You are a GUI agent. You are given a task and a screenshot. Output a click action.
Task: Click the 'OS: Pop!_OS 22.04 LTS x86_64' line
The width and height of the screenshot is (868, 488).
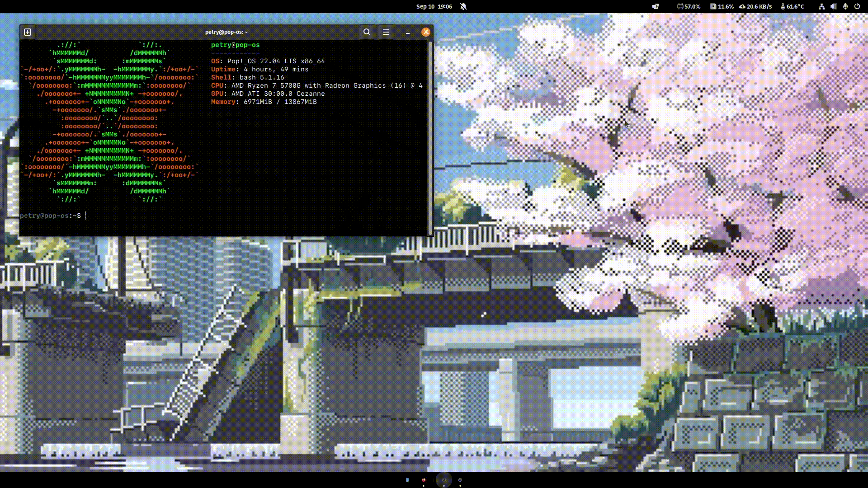[x=268, y=61]
